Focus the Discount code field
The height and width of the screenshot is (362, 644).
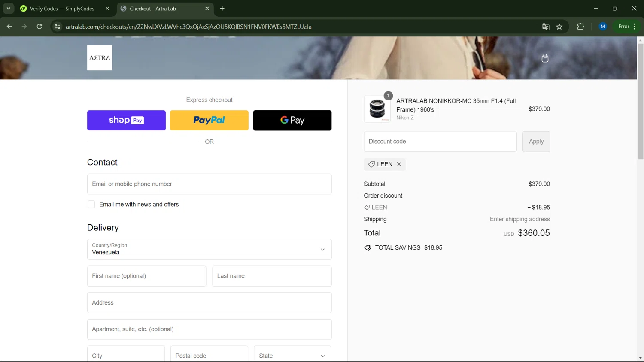click(x=440, y=142)
